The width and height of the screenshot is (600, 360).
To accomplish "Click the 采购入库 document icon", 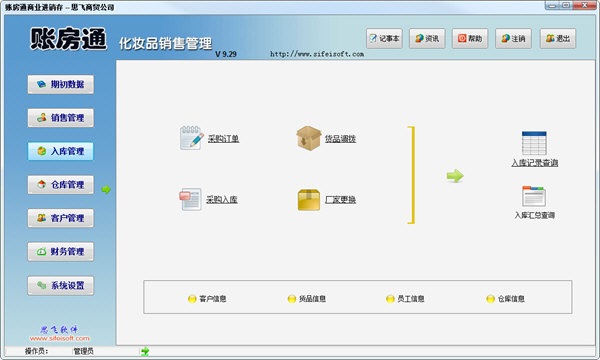I will click(x=191, y=199).
